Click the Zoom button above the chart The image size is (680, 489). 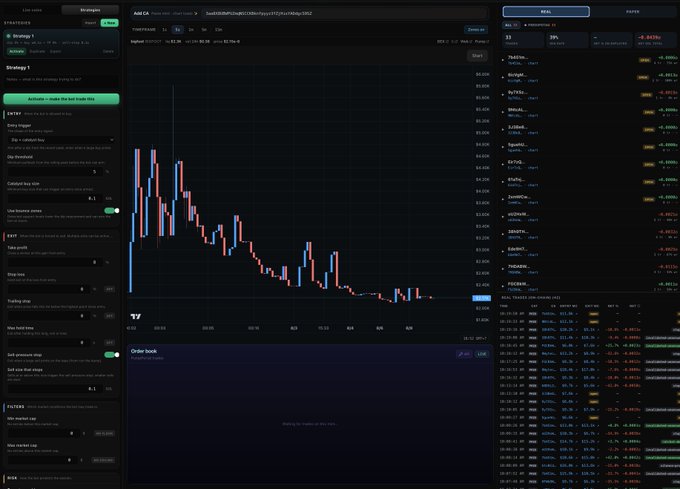click(476, 29)
